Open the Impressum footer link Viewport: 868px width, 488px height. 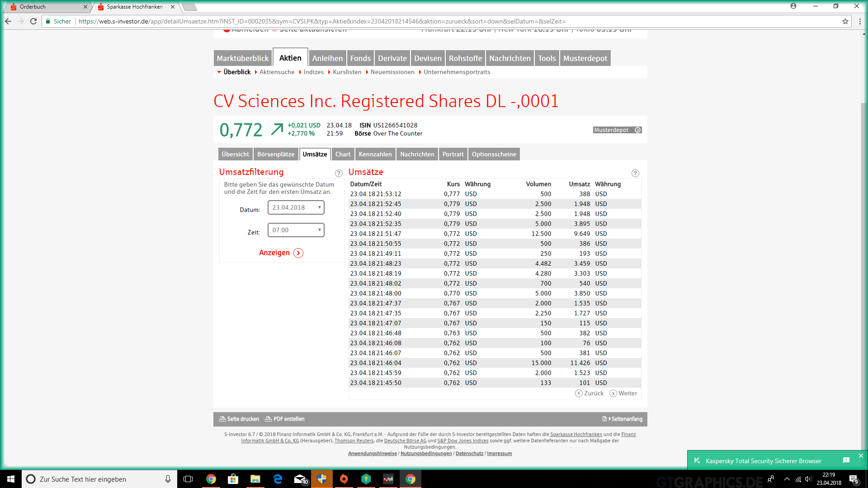499,453
